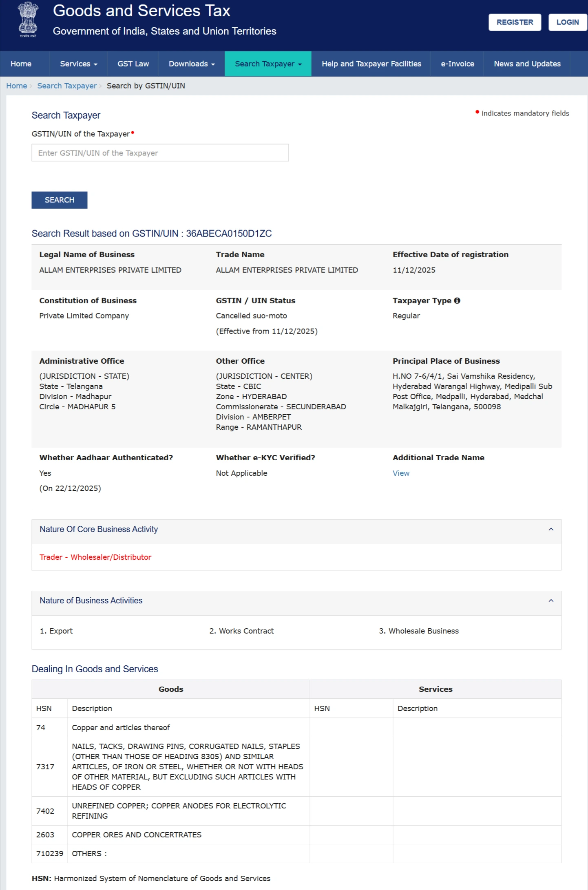Open Help and Taxpayer Facilities menu
Screen dimensions: 588x890
click(x=371, y=64)
